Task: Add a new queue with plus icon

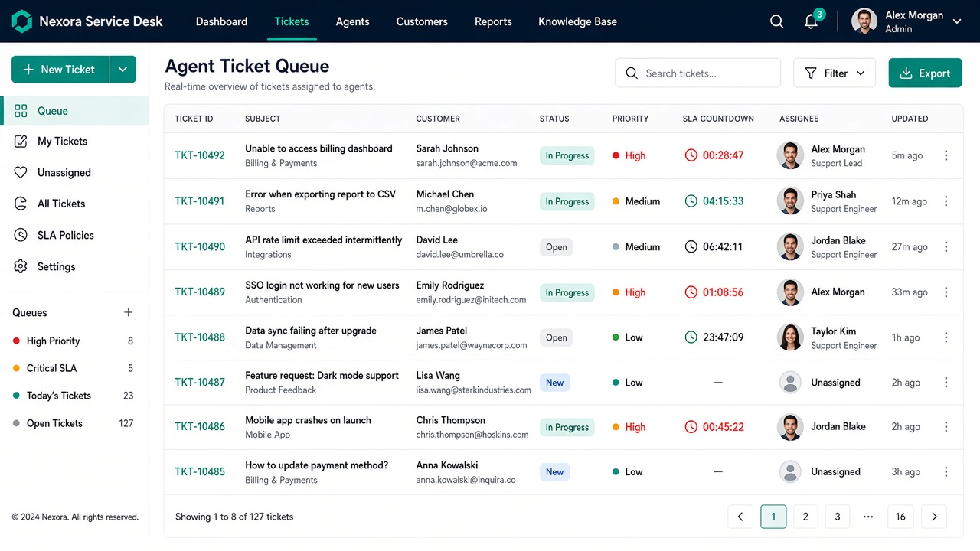Action: tap(129, 312)
